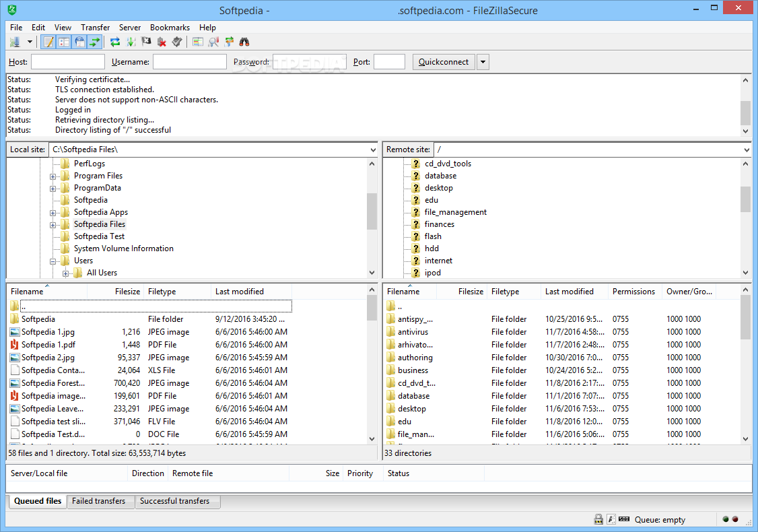Click the data type icon in status bar
758x532 pixels.
point(611,519)
